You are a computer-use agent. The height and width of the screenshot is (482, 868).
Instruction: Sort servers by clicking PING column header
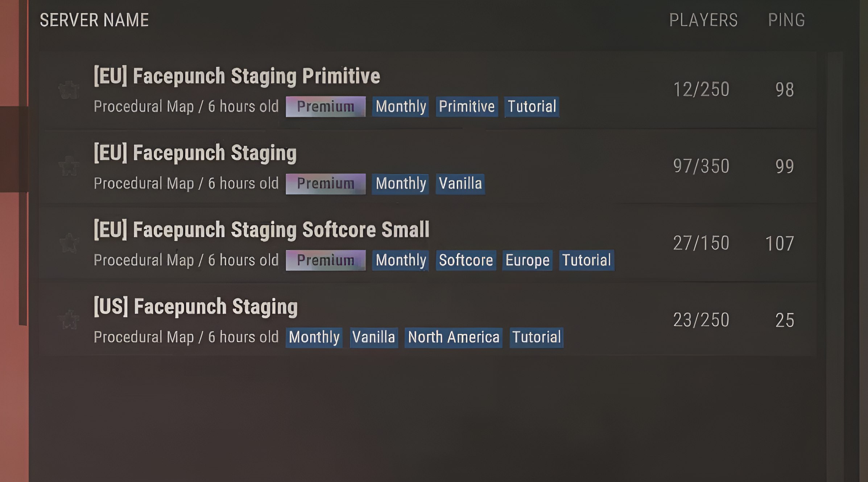(x=785, y=20)
